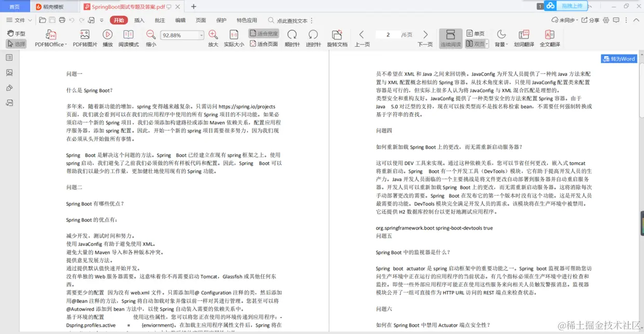Open outline panel icon in left sidebar
Viewport: 644px width, 334px height.
coord(9,58)
